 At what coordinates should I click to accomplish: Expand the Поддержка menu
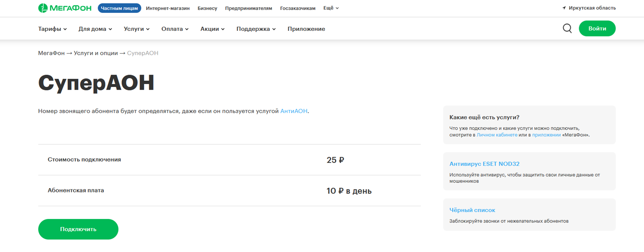(x=256, y=29)
